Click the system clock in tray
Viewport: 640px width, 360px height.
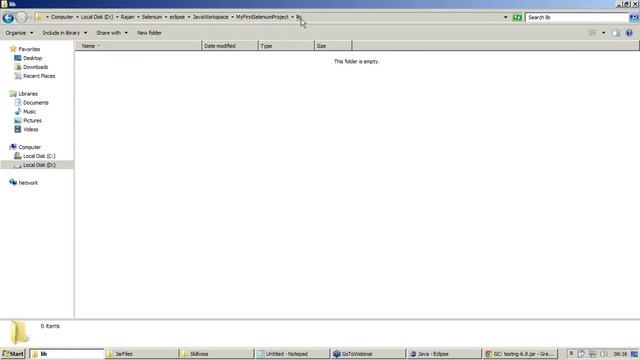(x=620, y=354)
